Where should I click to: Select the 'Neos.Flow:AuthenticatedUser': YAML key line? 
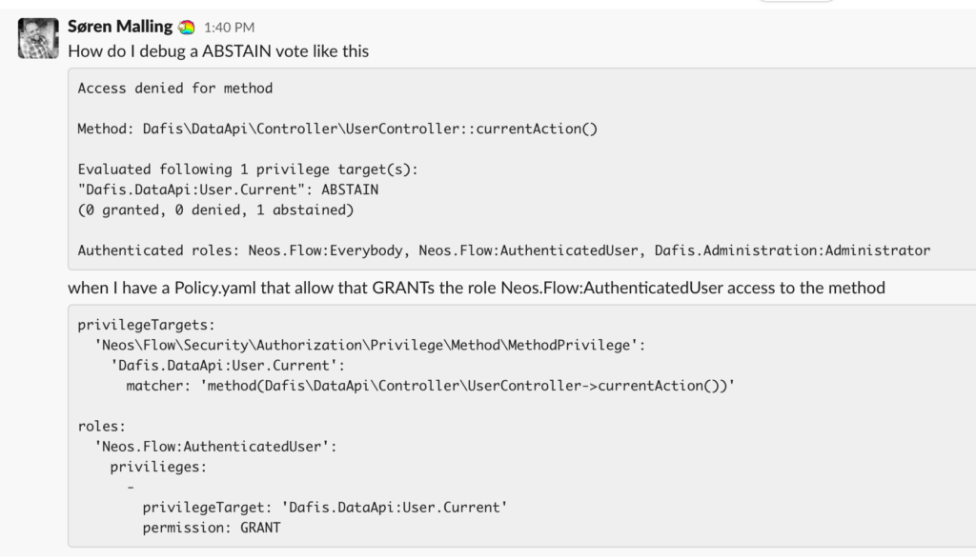point(215,447)
